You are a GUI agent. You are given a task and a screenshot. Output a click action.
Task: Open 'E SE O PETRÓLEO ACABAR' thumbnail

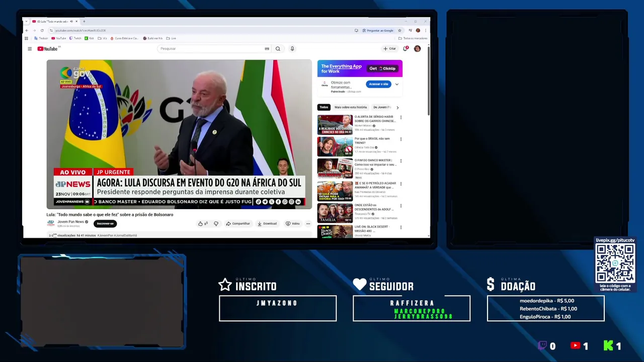click(x=335, y=191)
